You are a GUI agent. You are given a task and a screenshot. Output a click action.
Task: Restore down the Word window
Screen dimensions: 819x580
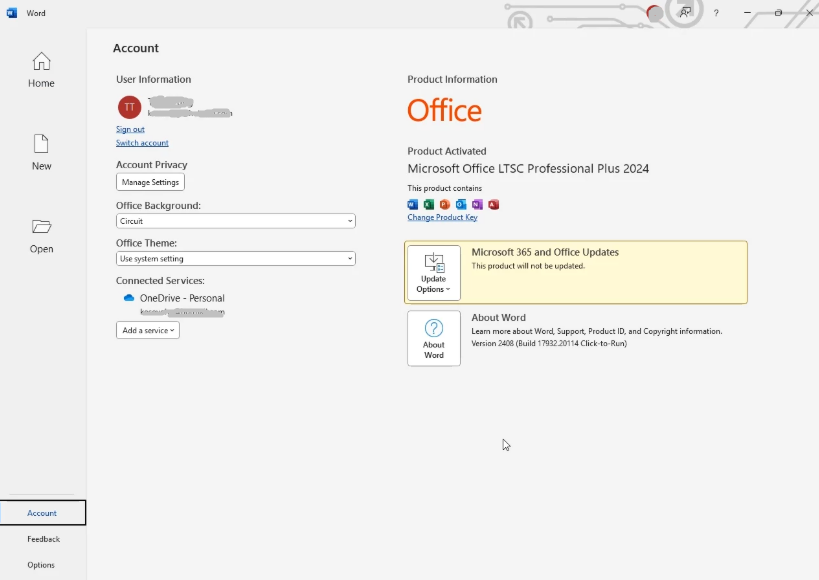(x=778, y=13)
